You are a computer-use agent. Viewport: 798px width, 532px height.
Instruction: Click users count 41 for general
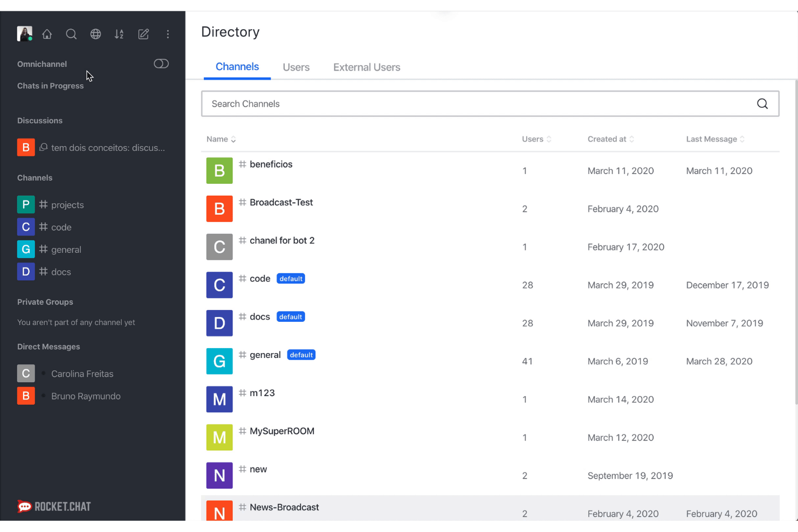[527, 362]
